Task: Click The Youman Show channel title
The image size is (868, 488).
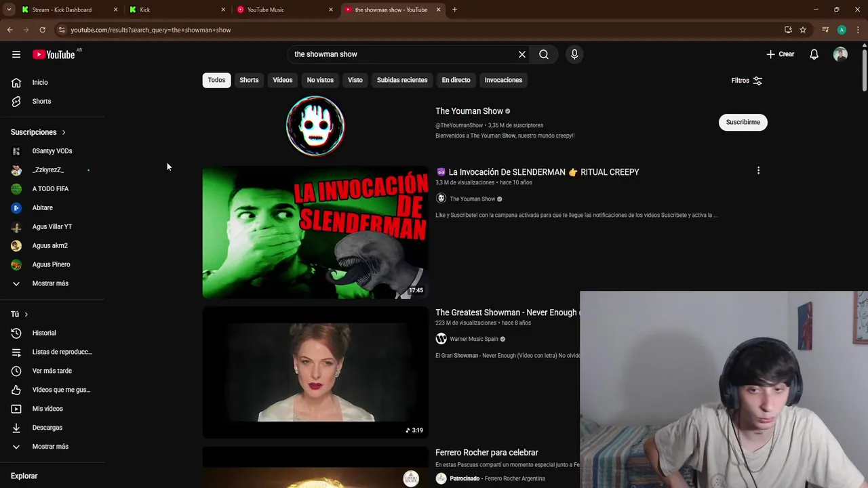Action: pyautogui.click(x=469, y=111)
